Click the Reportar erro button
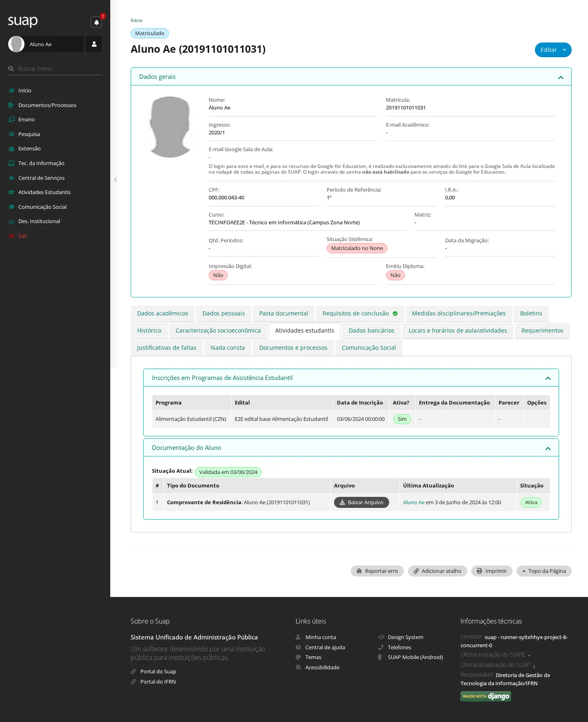Screen dimensions: 588x722 377,571
